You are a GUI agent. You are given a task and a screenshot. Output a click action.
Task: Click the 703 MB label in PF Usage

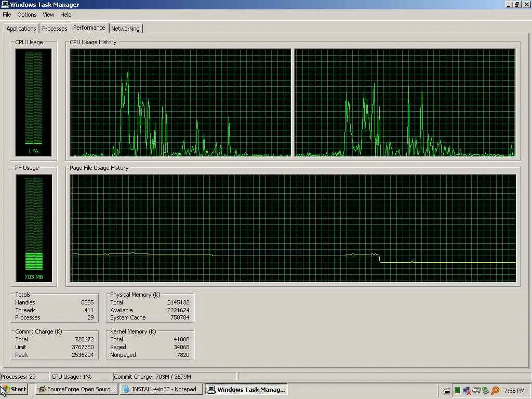coord(34,277)
